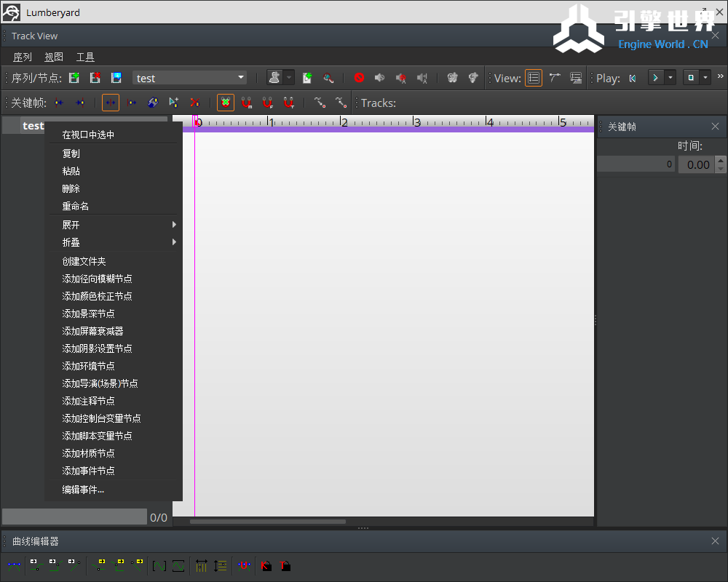Open the 视图 menu
The height and width of the screenshot is (582, 728).
click(x=54, y=57)
